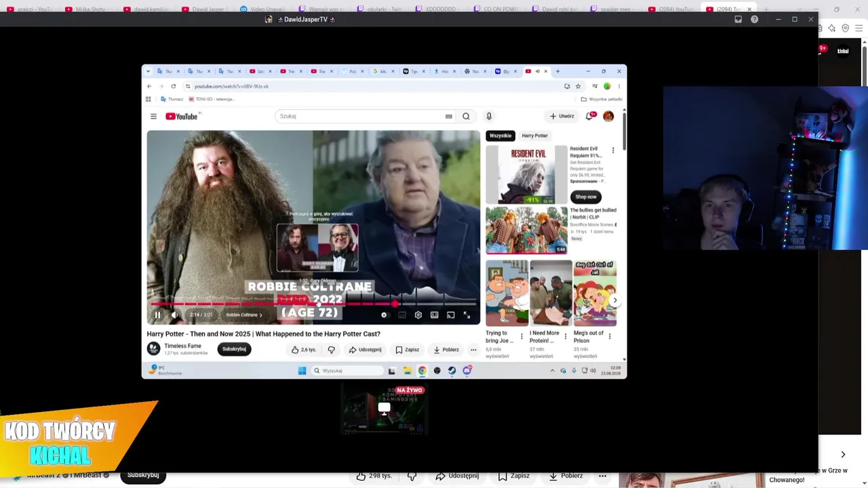Screen dimensions: 868x488
Task: Switch video to theater mode
Action: tap(435, 315)
